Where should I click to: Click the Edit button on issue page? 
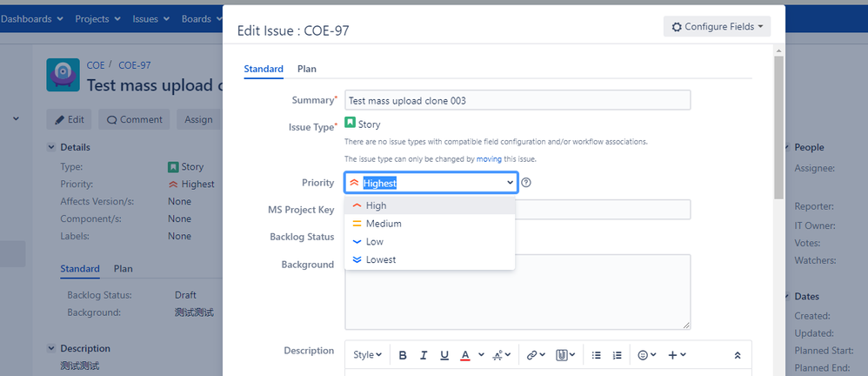pyautogui.click(x=70, y=119)
